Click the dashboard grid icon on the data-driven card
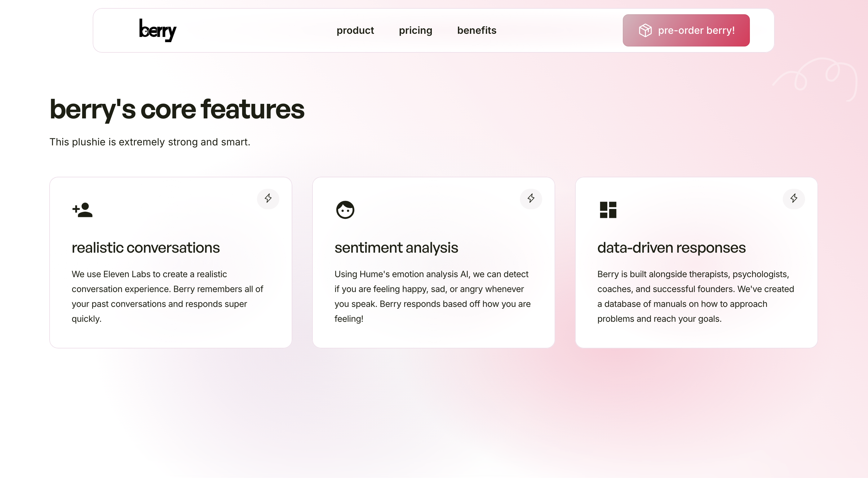The height and width of the screenshot is (478, 868). point(608,210)
